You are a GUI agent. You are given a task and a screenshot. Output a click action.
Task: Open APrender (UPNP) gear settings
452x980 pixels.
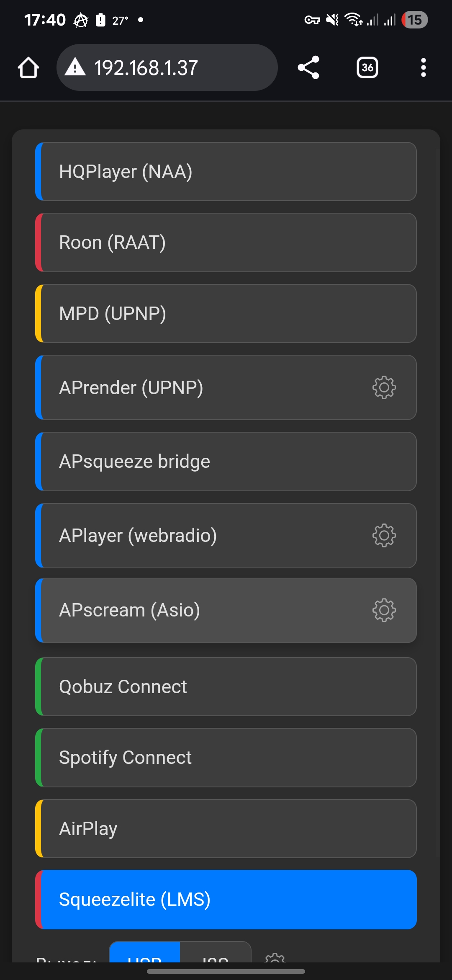coord(384,387)
